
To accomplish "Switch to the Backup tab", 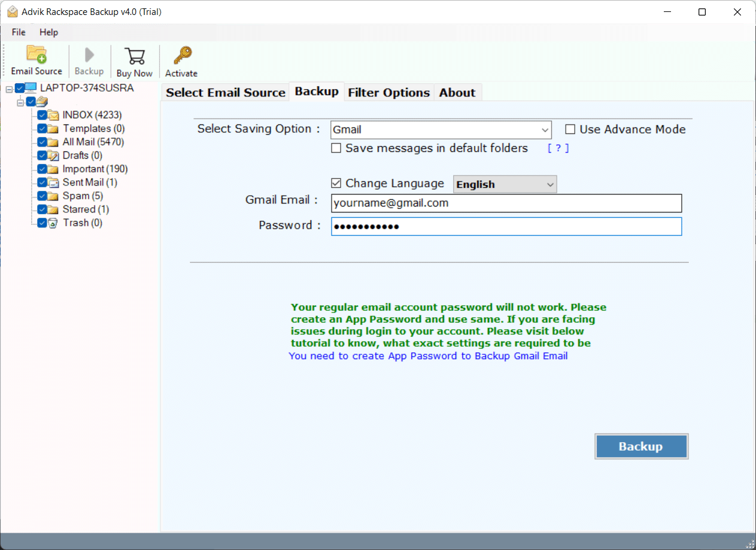I will (317, 91).
